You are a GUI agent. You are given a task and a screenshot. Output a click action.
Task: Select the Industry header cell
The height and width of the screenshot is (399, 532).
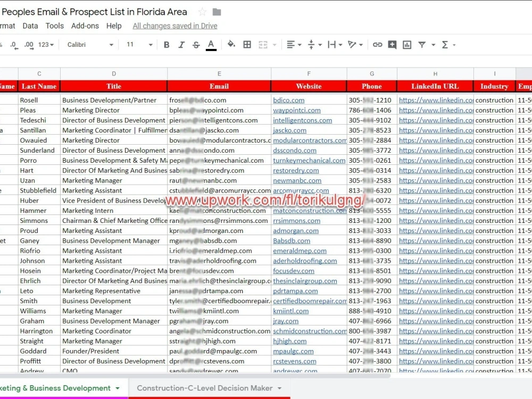[x=494, y=86]
